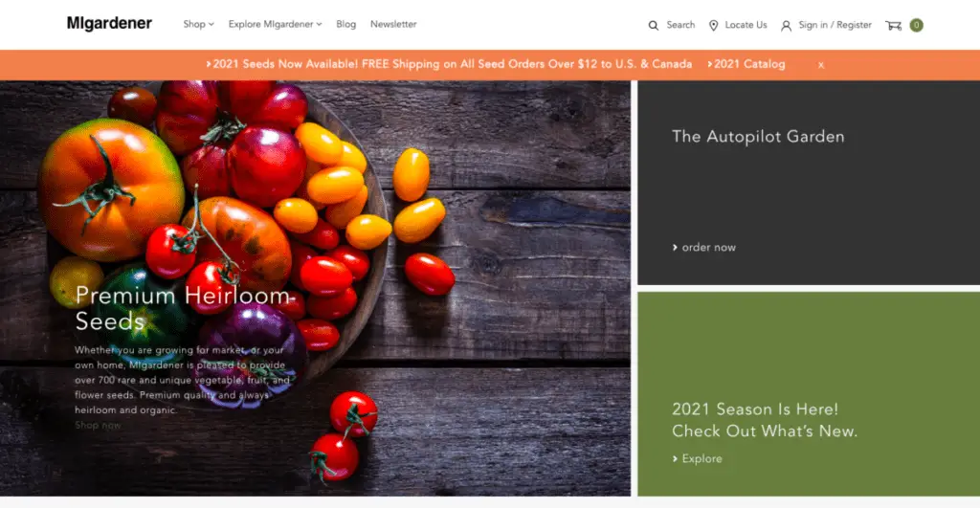
Task: Click the Locate Us map pin icon
Action: (x=713, y=26)
